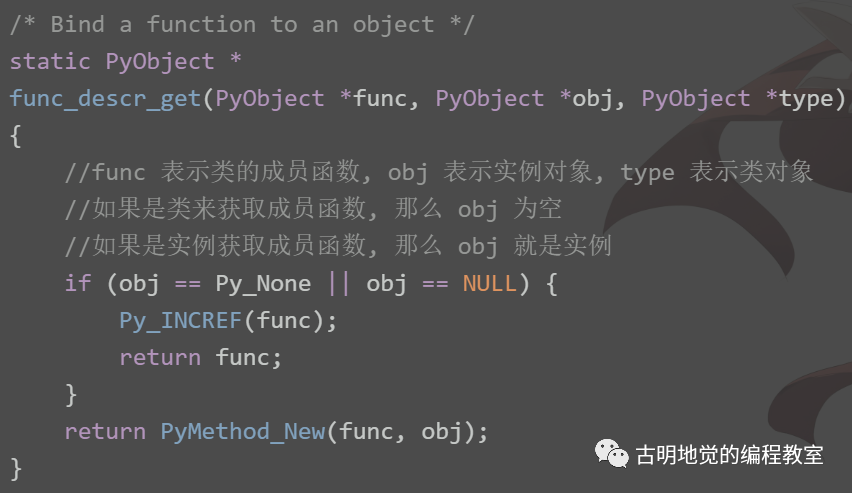Click the watermark text 古明地觉的编程教室
Screen dimensions: 852x493
coord(729,455)
